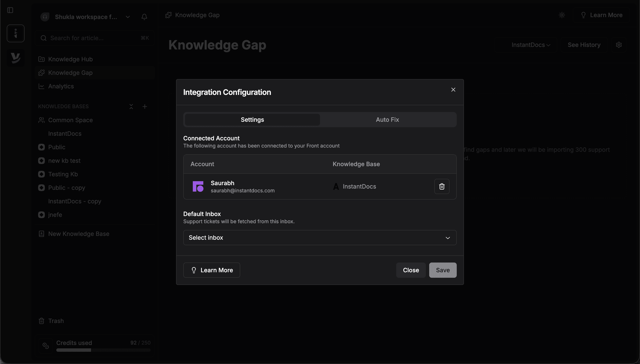Image resolution: width=640 pixels, height=364 pixels.
Task: Open the settings gear next to See History
Action: (619, 45)
